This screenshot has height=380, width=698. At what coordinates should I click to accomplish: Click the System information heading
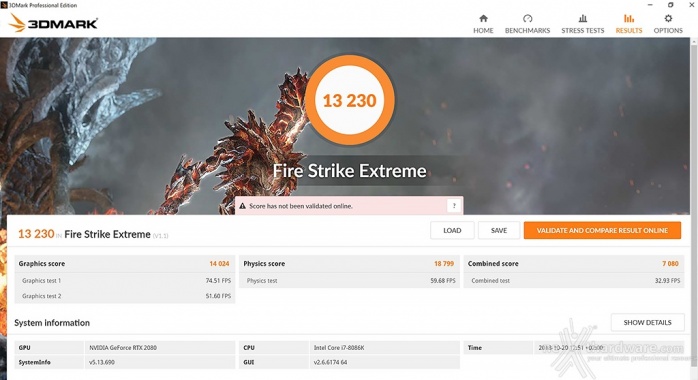[52, 323]
